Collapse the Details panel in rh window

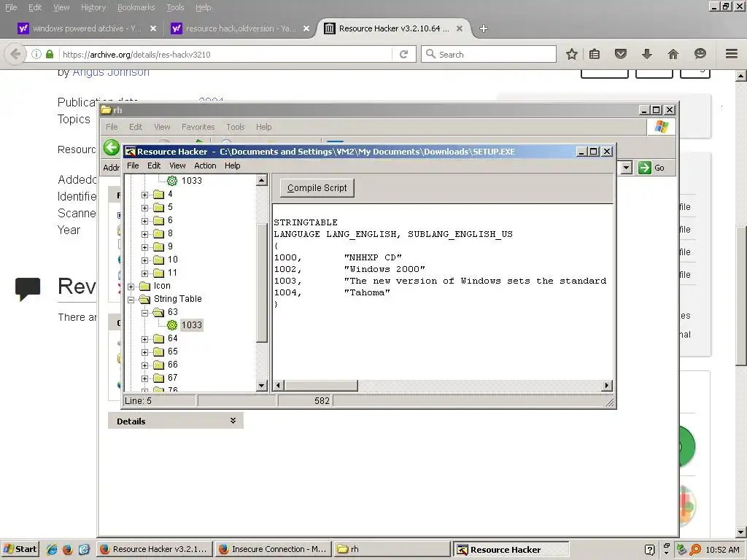(x=233, y=421)
